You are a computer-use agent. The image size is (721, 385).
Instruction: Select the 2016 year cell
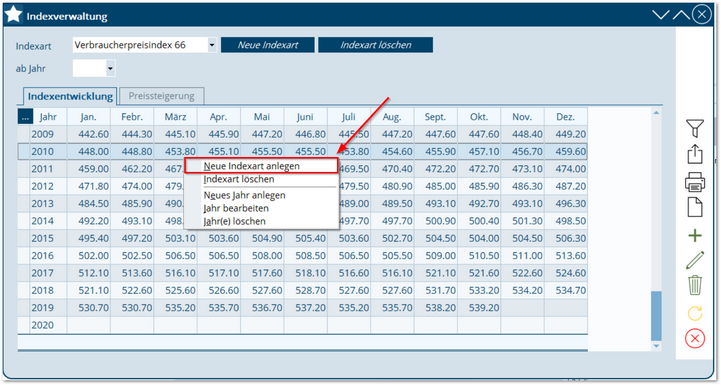[48, 256]
